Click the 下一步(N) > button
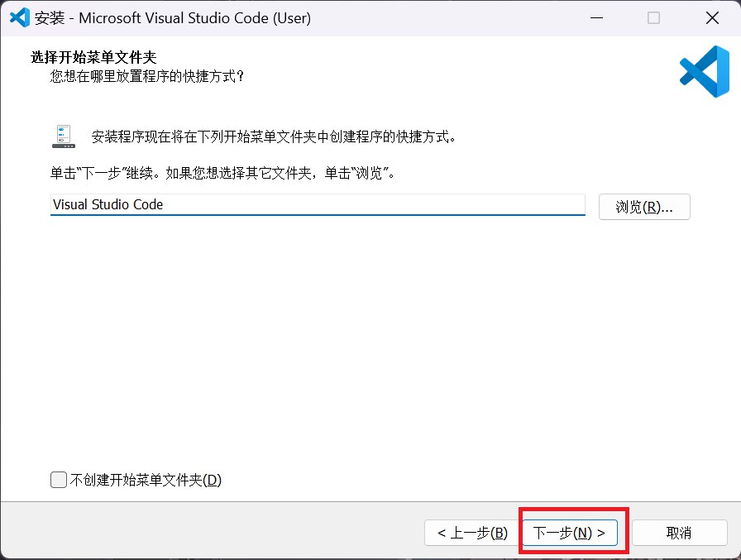741x560 pixels. click(570, 533)
